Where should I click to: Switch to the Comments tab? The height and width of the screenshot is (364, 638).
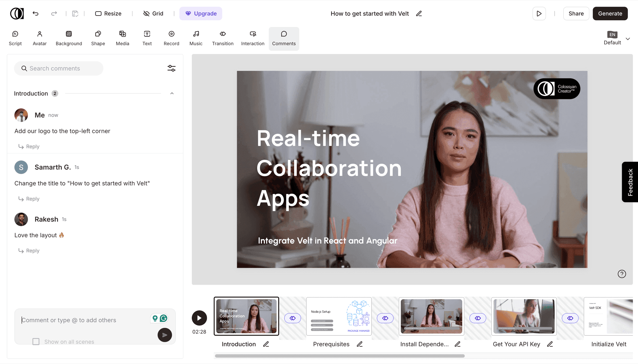tap(284, 39)
